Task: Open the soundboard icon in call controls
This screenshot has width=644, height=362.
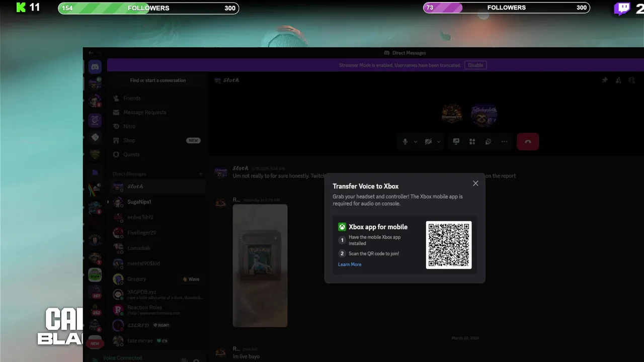Action: point(488,142)
